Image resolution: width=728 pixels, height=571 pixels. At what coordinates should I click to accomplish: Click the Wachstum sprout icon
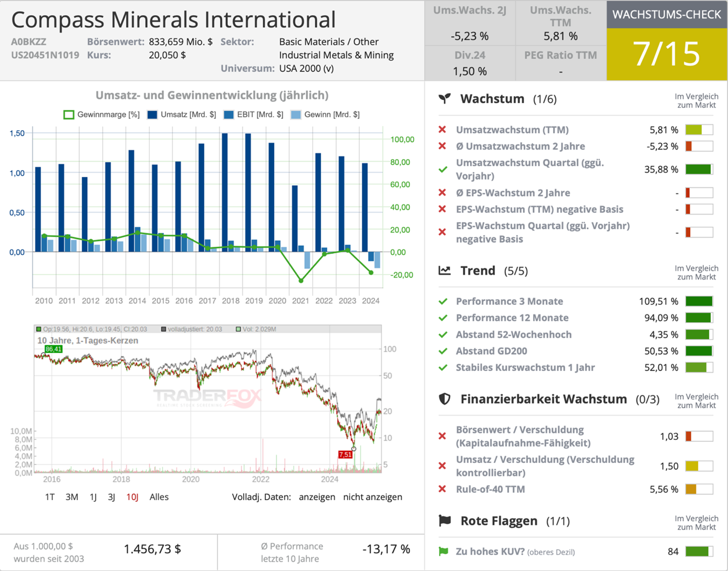[444, 99]
